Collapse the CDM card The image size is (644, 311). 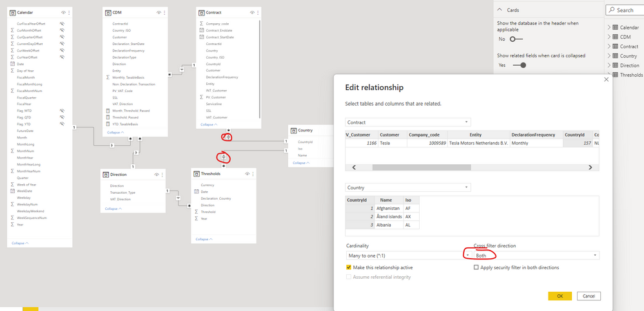point(115,133)
